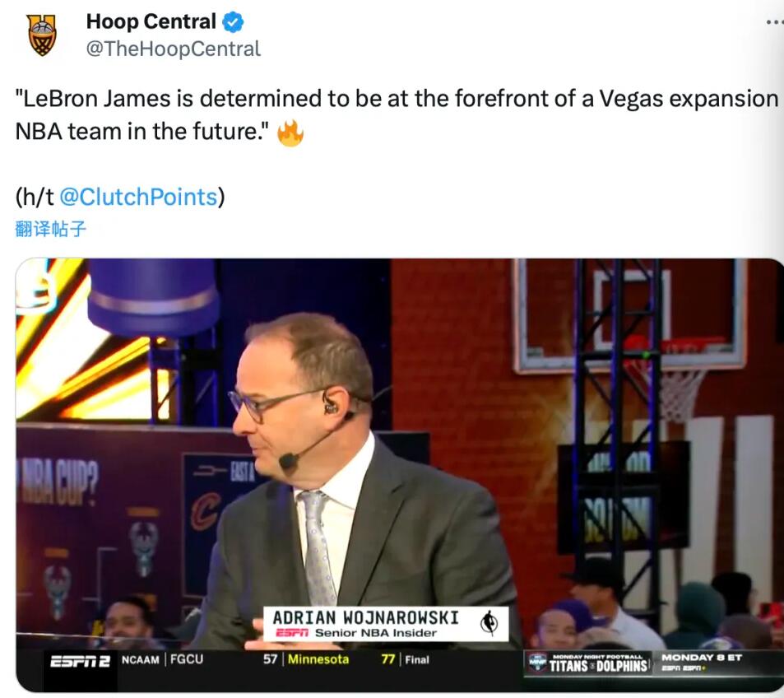Open the more options menu (three dots)

[x=773, y=22]
